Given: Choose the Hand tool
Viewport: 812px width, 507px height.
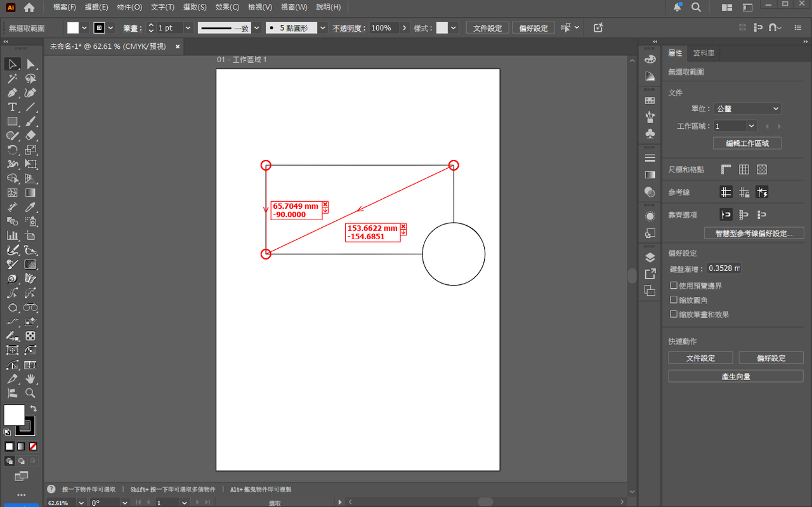Looking at the screenshot, I should (x=30, y=379).
